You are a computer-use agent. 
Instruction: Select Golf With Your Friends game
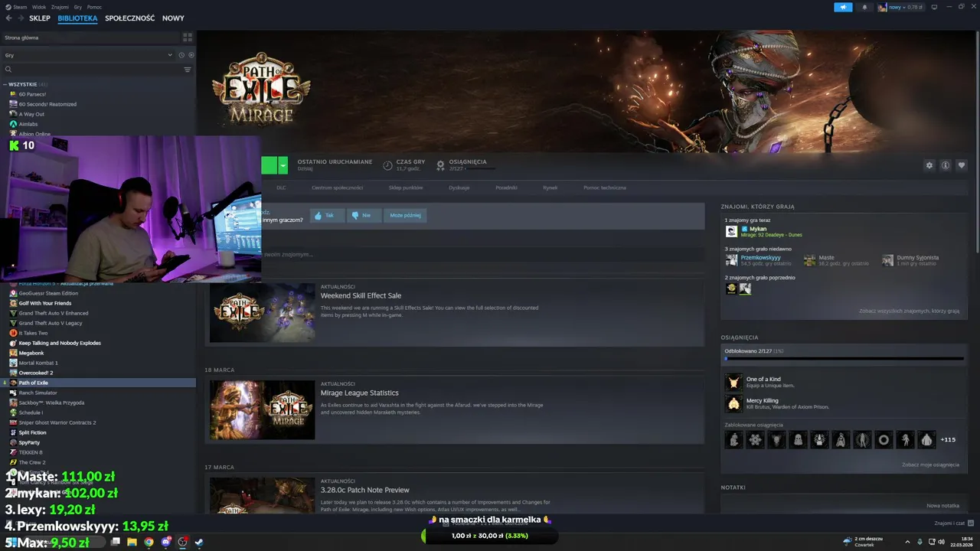(44, 303)
